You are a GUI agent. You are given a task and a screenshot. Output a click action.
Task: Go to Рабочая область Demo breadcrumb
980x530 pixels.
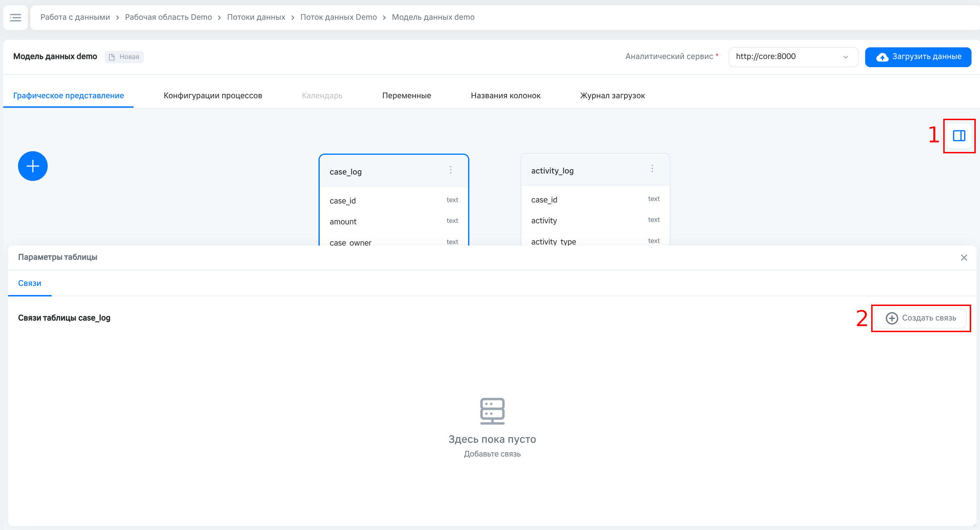tap(169, 17)
